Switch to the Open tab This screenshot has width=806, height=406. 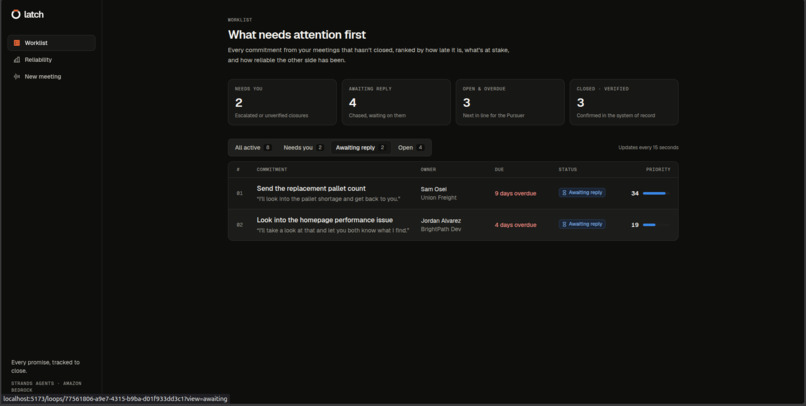[411, 147]
